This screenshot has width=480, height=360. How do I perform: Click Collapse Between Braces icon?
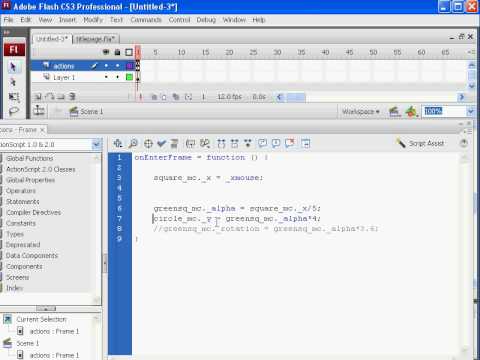point(221,143)
